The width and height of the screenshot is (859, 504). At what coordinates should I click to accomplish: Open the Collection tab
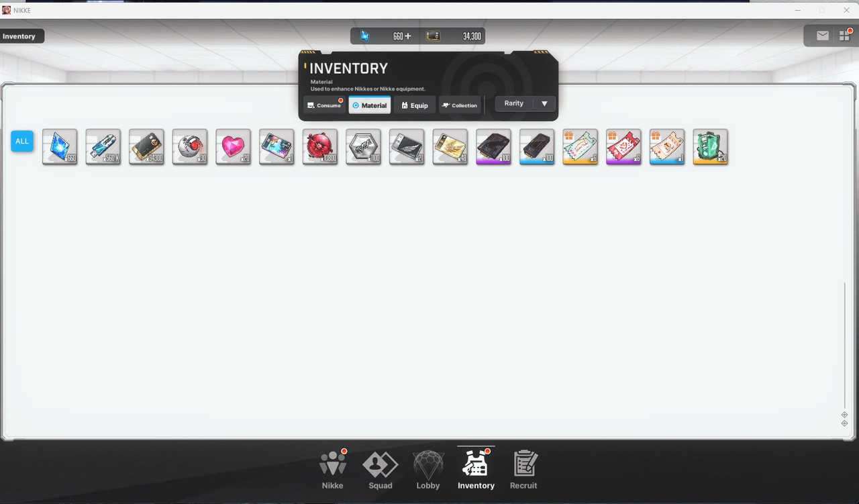click(460, 105)
